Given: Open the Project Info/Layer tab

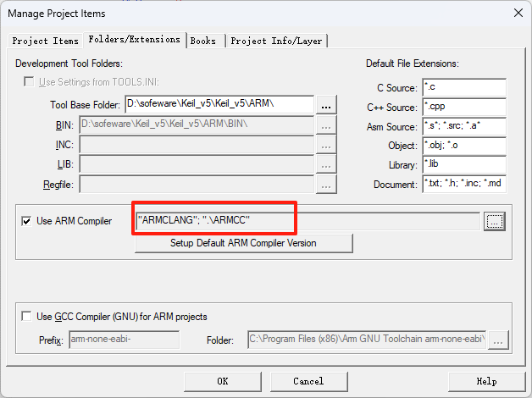Looking at the screenshot, I should [276, 41].
